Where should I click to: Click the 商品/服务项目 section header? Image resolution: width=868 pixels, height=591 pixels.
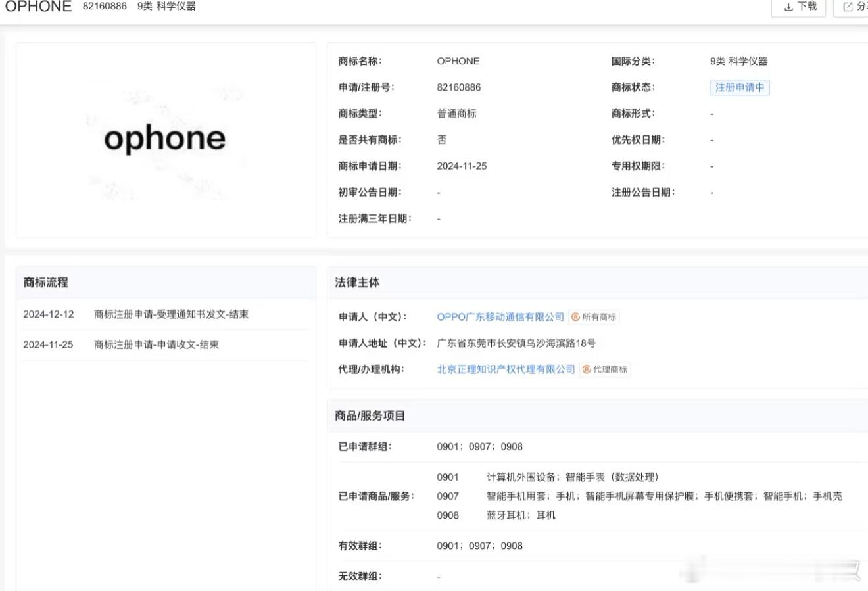[x=370, y=415]
